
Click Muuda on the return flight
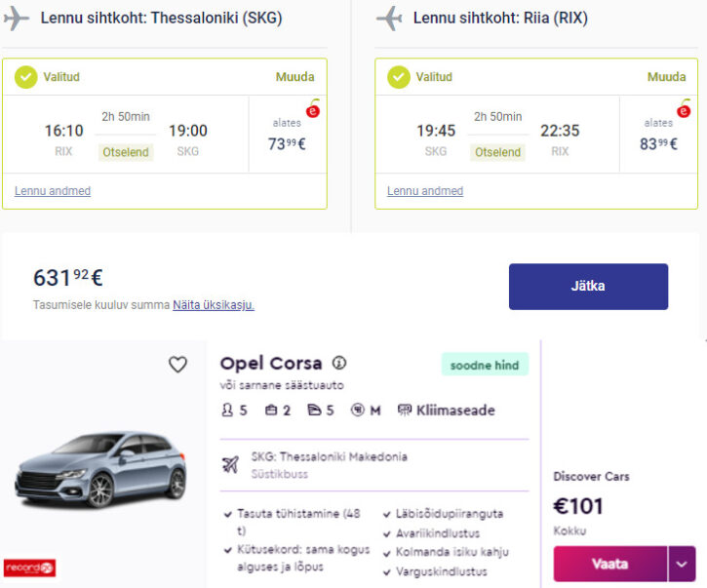click(667, 77)
